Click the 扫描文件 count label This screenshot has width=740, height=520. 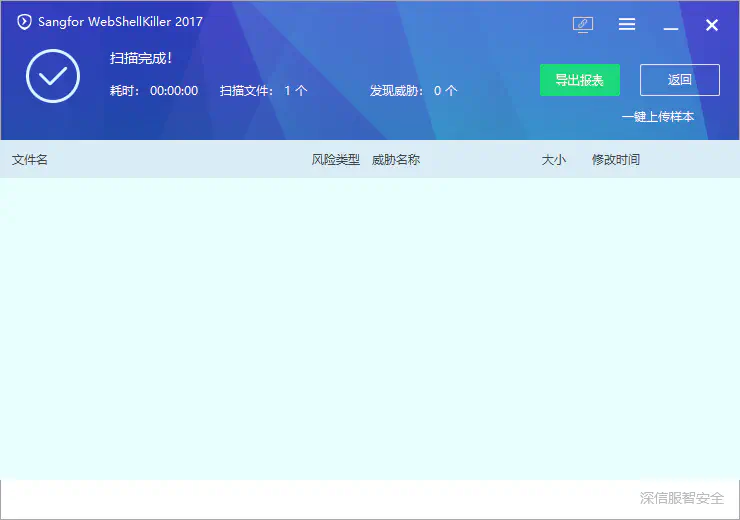(x=263, y=91)
